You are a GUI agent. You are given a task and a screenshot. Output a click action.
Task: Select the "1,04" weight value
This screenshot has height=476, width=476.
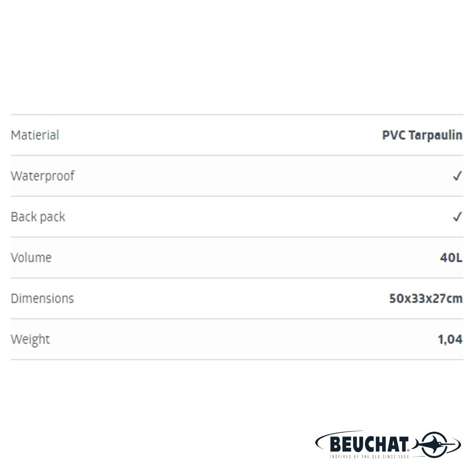[450, 340]
